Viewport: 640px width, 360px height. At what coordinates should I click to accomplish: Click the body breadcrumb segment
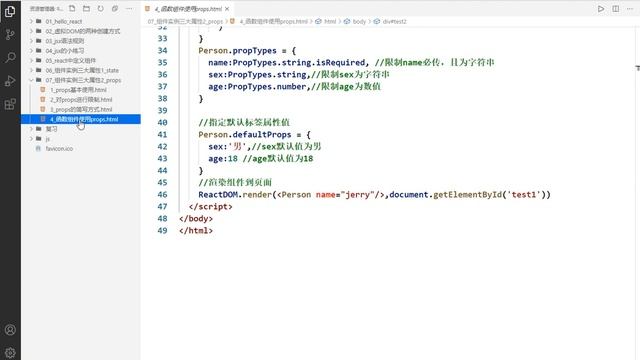point(359,21)
